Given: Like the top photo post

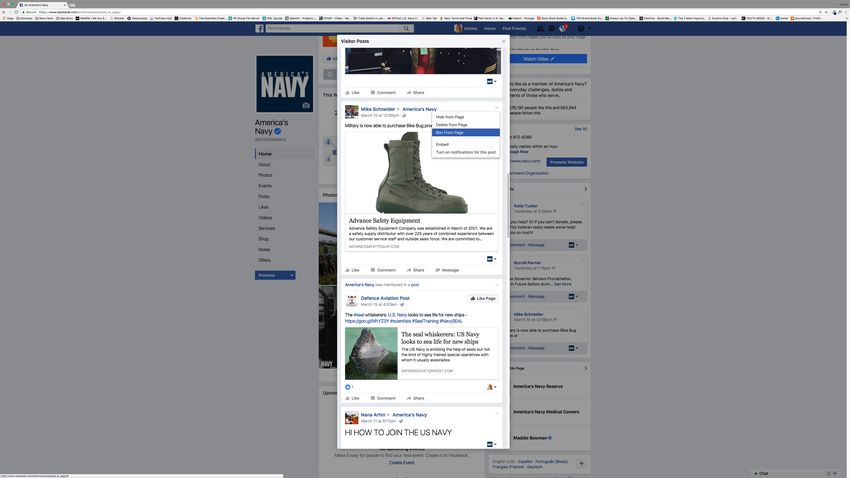Looking at the screenshot, I should [352, 93].
